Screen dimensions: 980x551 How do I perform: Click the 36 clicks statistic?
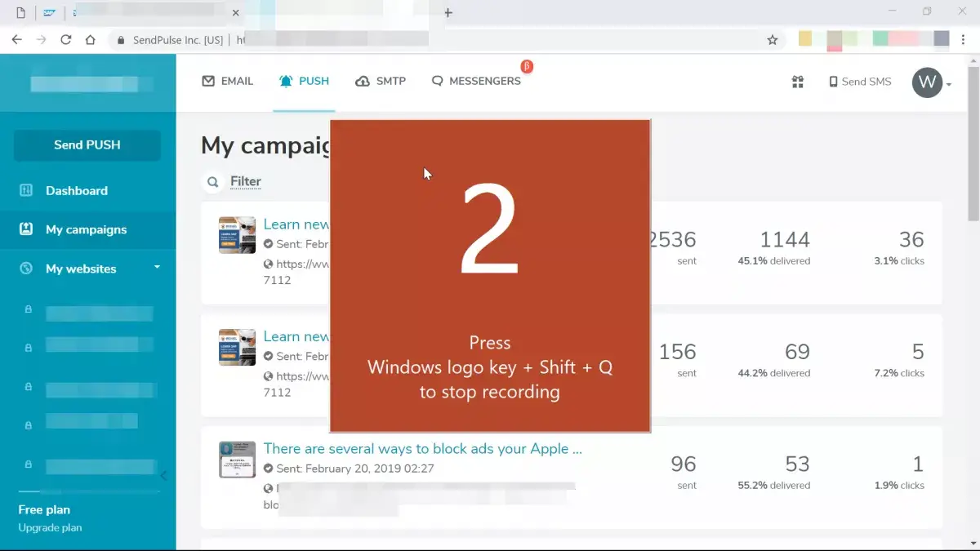pyautogui.click(x=911, y=239)
